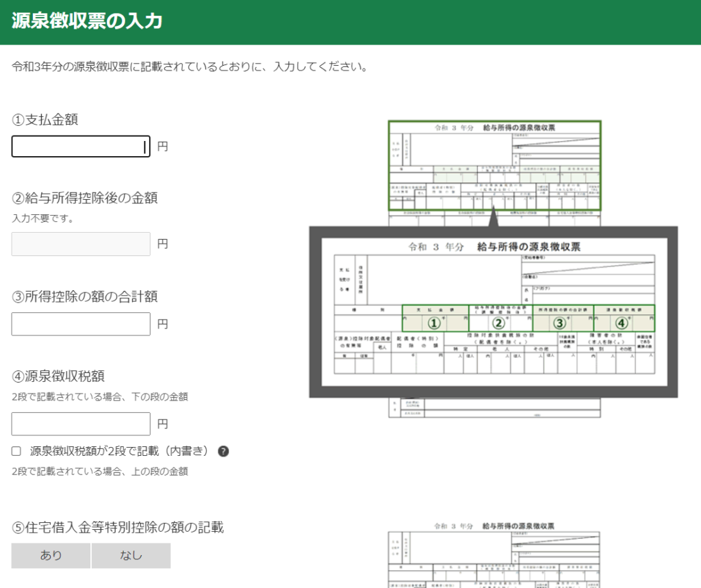Open help icon beside 内書き checkbox
Image resolution: width=701 pixels, height=588 pixels.
click(223, 452)
